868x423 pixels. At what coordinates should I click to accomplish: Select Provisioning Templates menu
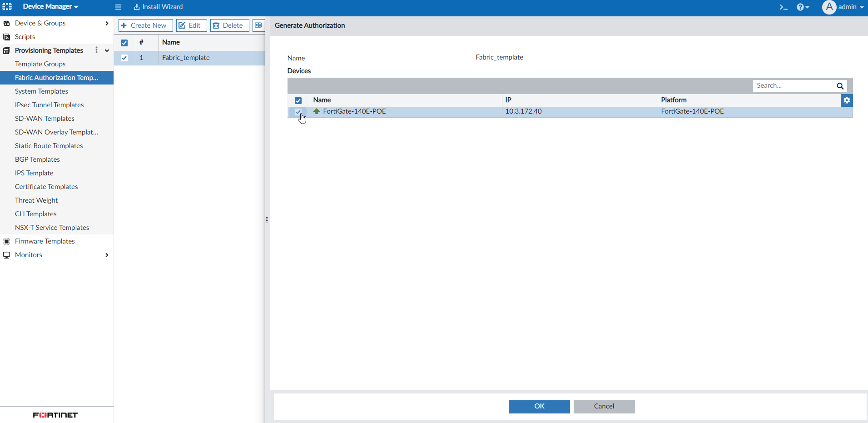(49, 50)
